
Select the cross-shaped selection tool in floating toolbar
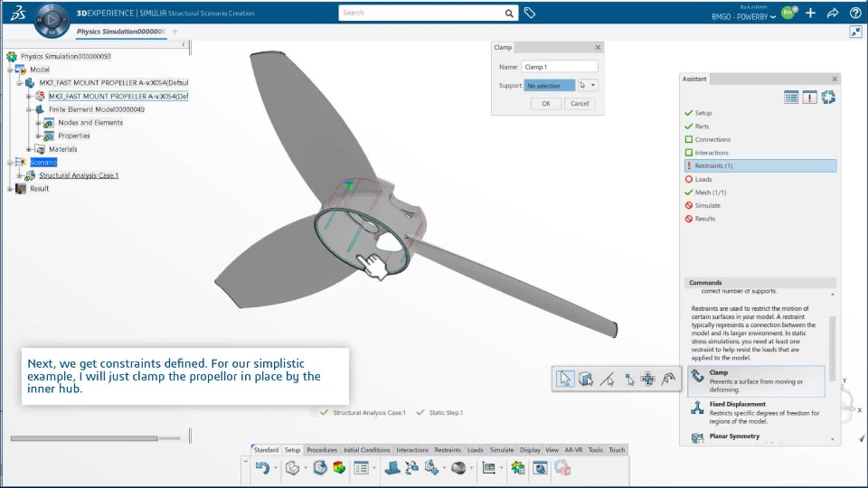647,379
